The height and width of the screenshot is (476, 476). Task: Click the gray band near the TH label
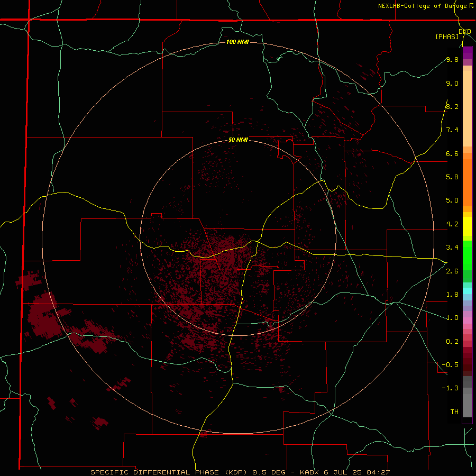[x=467, y=406]
